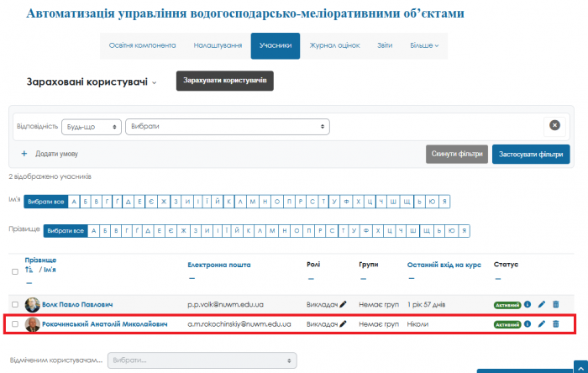The image size is (588, 373).
Task: Switch to Журнал оцінок tab
Action: click(334, 45)
